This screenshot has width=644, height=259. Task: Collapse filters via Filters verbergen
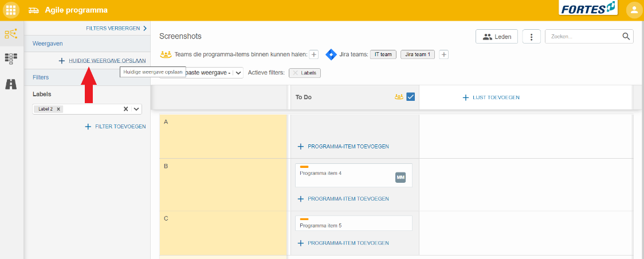116,28
